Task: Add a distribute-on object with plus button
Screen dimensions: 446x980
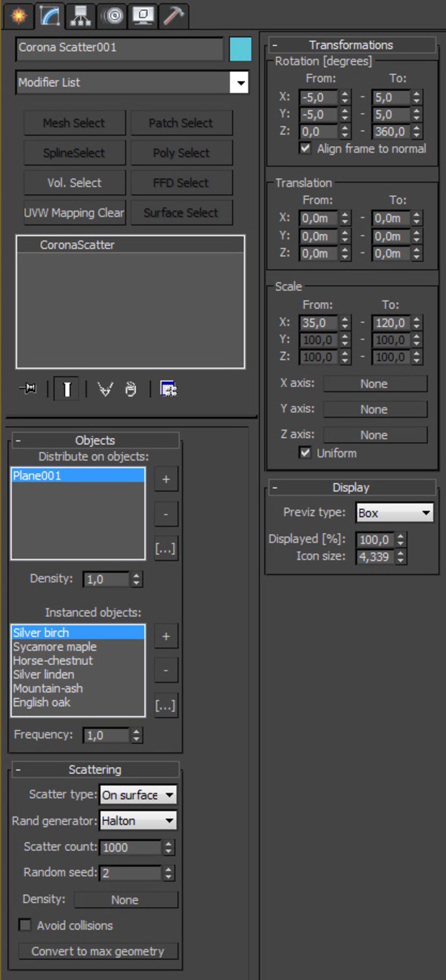Action: click(x=166, y=479)
